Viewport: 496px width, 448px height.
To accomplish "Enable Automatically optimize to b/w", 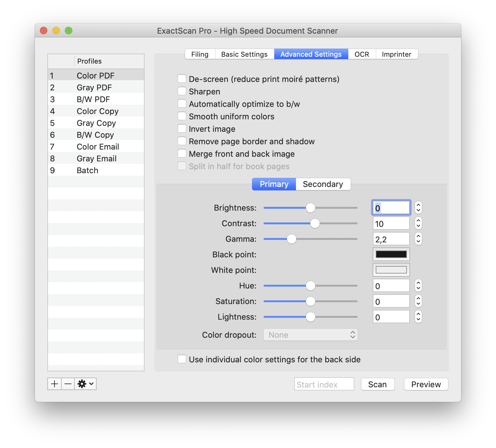I will pyautogui.click(x=182, y=104).
